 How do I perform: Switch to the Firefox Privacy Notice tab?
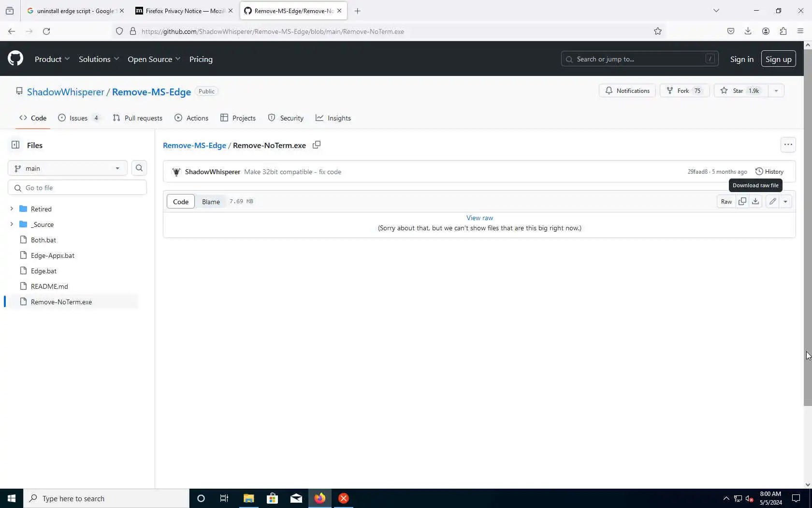[184, 11]
